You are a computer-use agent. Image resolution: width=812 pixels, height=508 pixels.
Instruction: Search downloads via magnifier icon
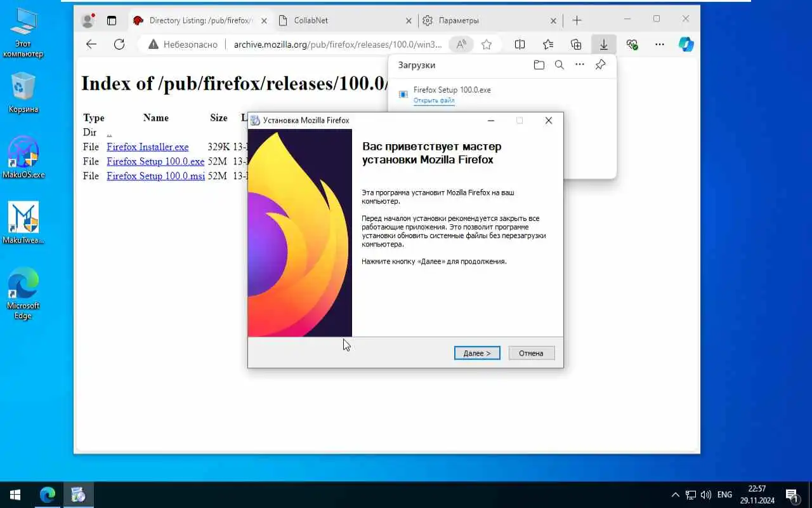click(x=560, y=65)
